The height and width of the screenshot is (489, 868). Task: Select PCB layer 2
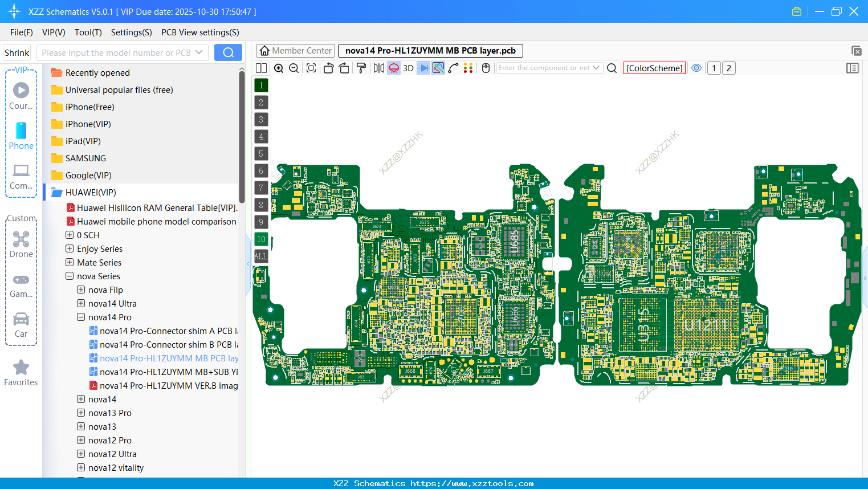coord(261,103)
